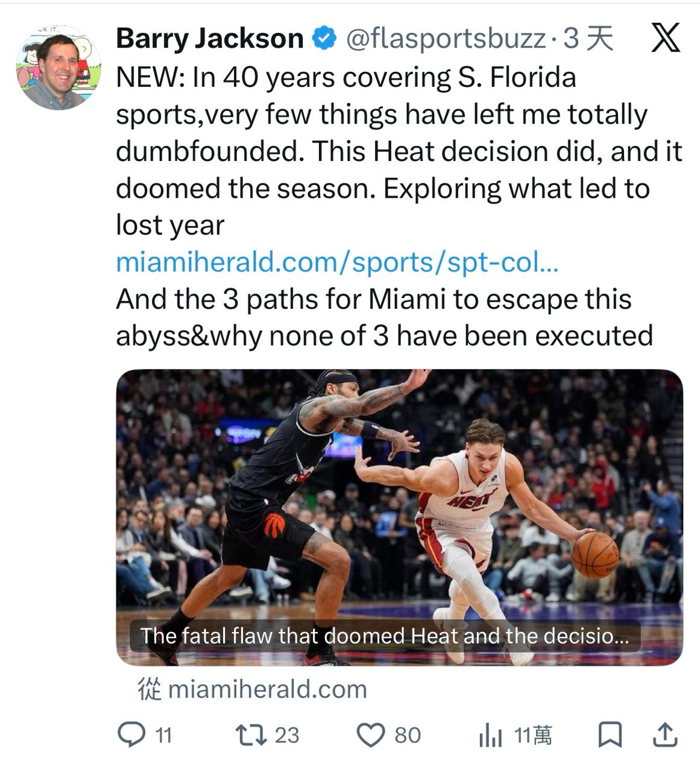The image size is (700, 772).
Task: Click the blue verified checkmark badge
Action: (x=324, y=39)
